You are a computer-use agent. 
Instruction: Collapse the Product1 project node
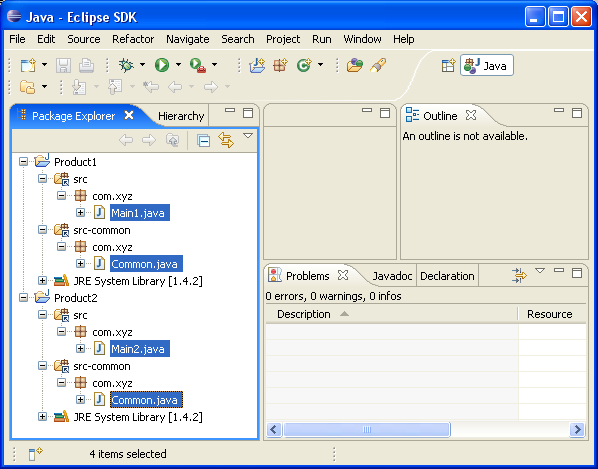(24, 162)
